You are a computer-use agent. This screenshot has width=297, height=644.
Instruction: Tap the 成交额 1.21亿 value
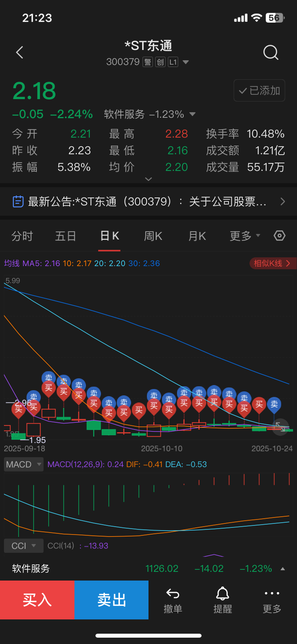click(270, 150)
